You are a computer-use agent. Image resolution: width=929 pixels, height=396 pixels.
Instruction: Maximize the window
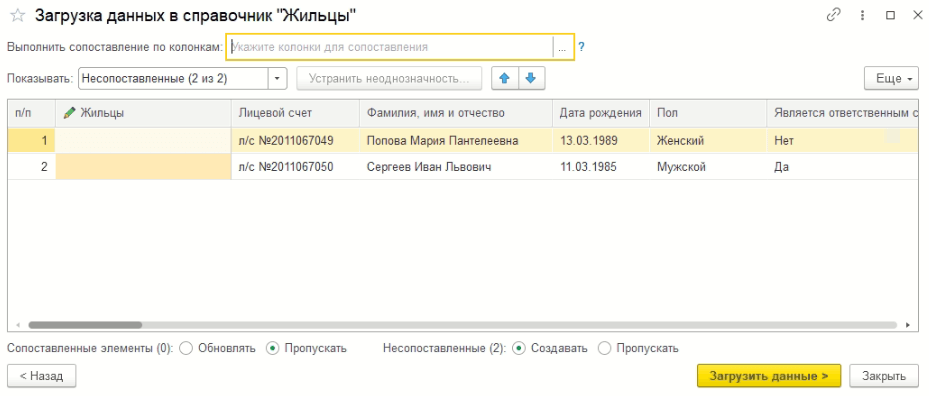pyautogui.click(x=890, y=16)
